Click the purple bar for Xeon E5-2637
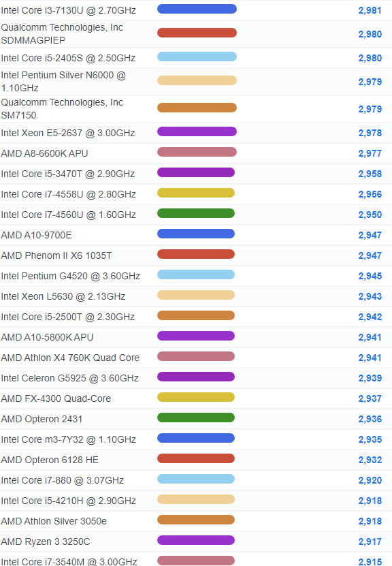The height and width of the screenshot is (566, 392). click(x=197, y=131)
